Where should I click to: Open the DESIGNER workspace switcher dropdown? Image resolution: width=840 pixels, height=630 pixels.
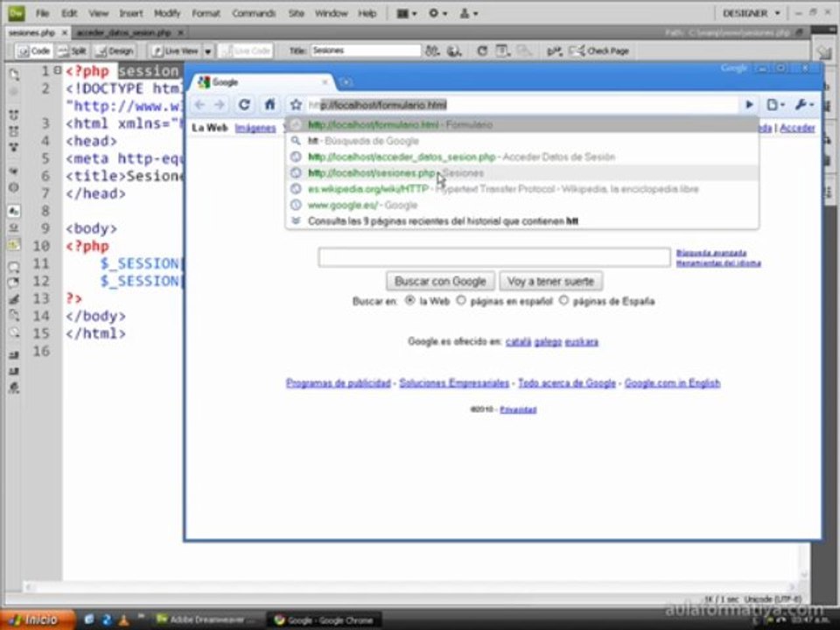coord(751,13)
